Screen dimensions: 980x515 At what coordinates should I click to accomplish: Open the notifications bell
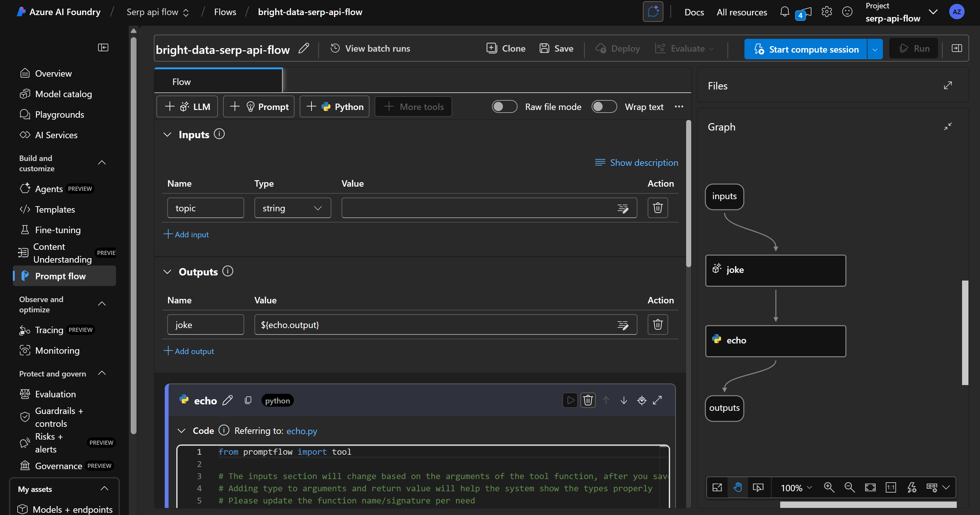785,12
